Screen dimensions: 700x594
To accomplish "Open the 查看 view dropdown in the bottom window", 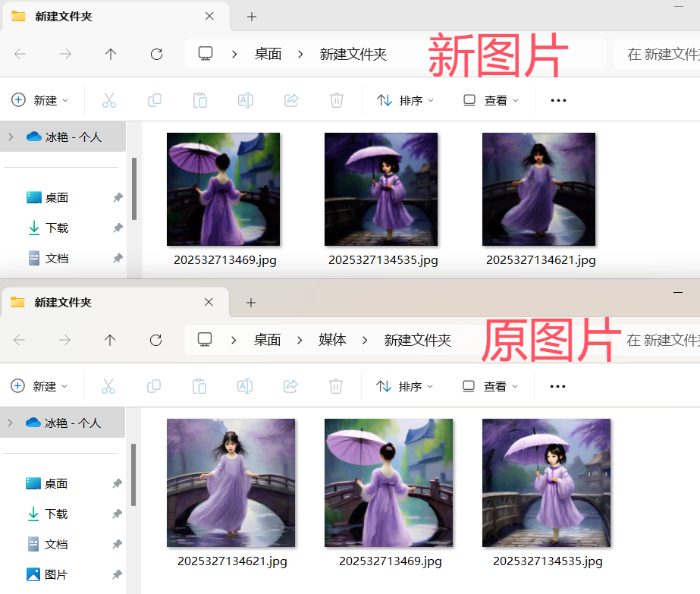I will pos(491,386).
